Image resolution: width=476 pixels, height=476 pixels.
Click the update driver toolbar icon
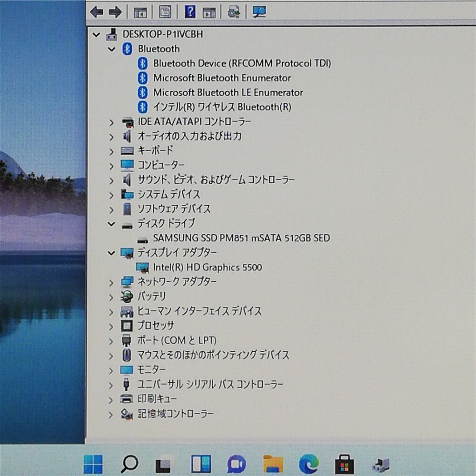(234, 12)
